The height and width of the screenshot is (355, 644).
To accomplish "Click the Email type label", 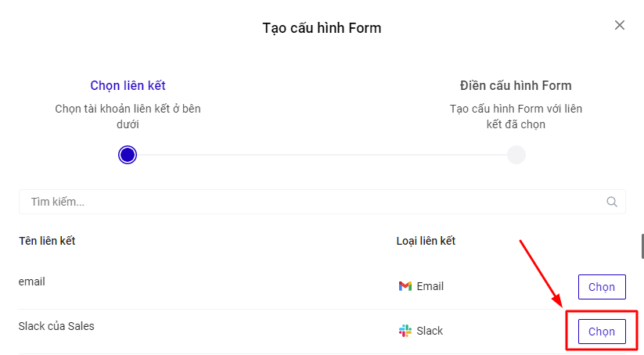I will tap(430, 286).
